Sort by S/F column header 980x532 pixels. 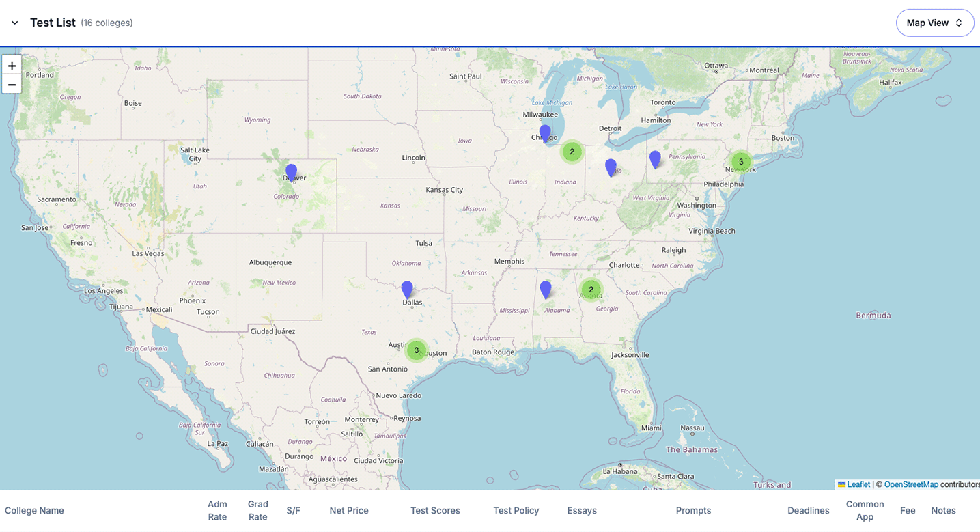pos(294,511)
